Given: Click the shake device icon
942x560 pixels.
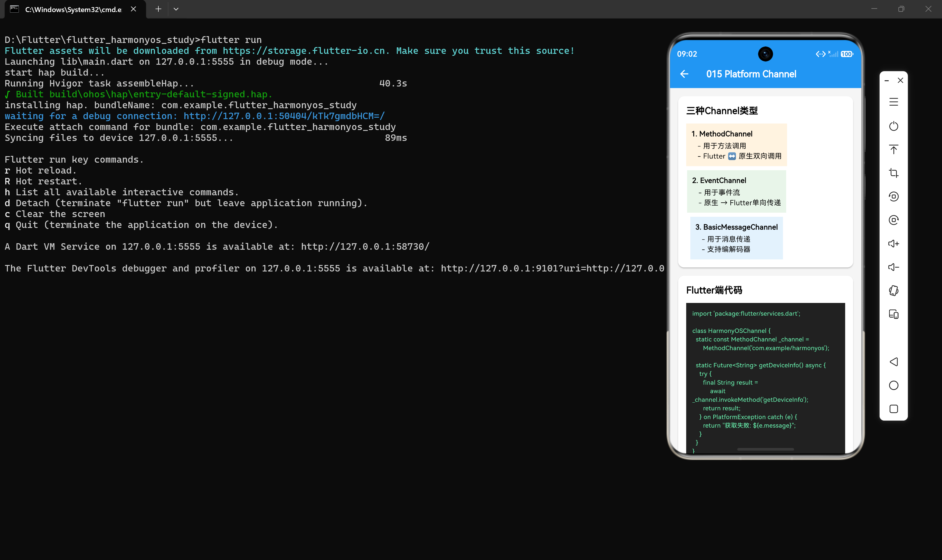Looking at the screenshot, I should pyautogui.click(x=893, y=291).
